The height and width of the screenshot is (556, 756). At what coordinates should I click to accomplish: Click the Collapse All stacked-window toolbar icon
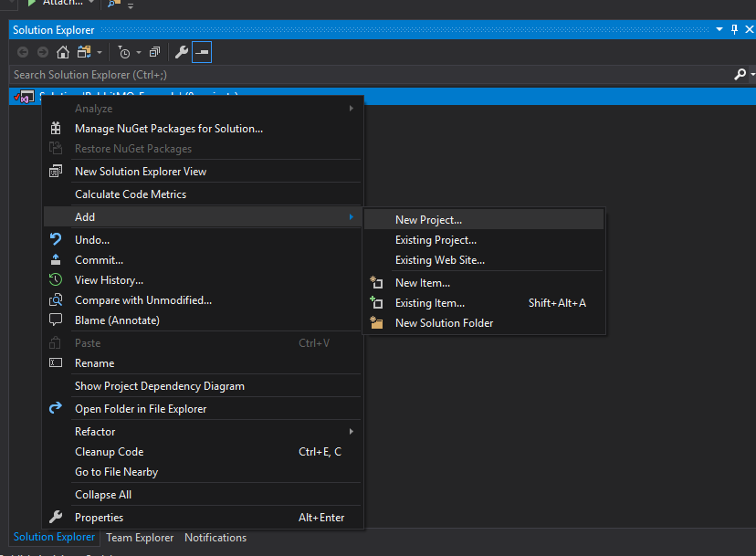(154, 52)
